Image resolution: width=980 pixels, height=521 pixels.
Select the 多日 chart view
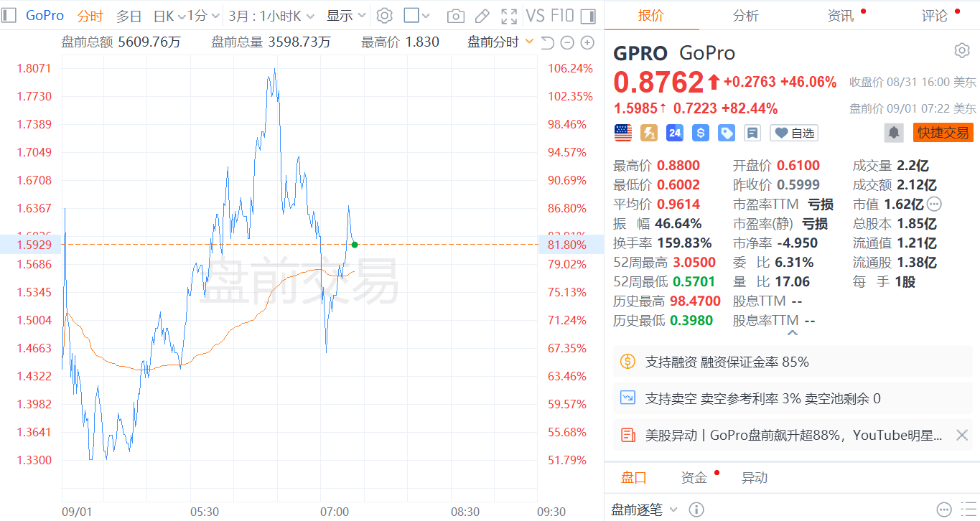(x=129, y=16)
